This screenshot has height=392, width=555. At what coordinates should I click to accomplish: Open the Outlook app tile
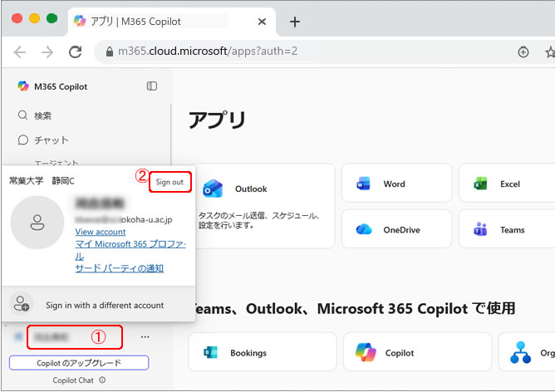click(x=263, y=204)
